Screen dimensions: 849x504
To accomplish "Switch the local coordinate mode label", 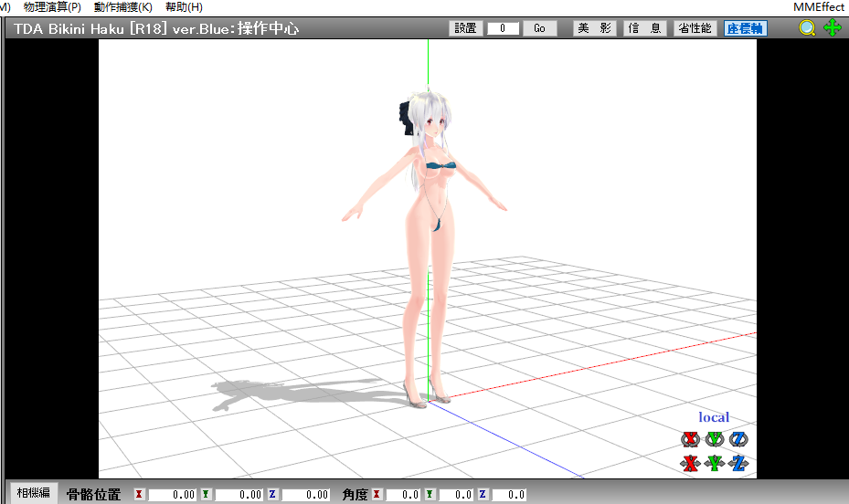I will (x=714, y=417).
